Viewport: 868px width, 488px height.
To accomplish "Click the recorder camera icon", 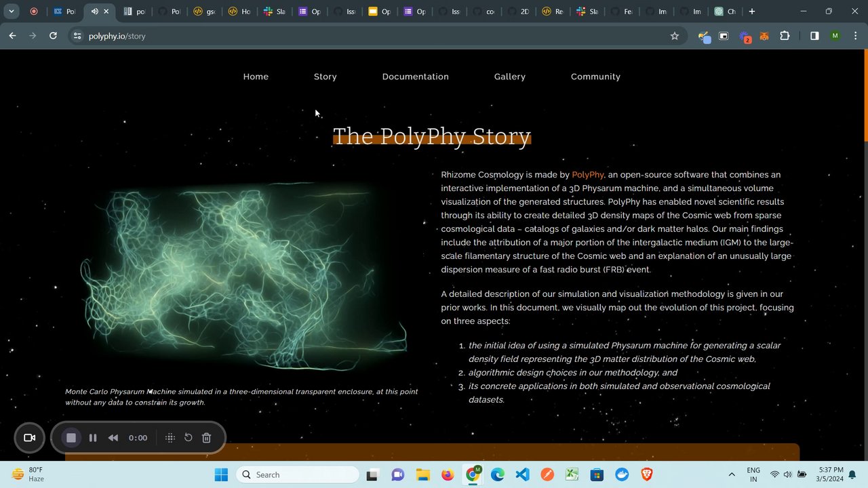I will coord(30,438).
